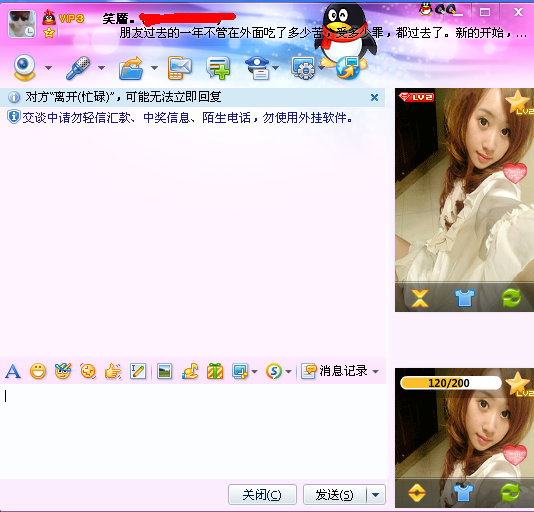Open wardrobe shirt icon on lower QQ show
Image resolution: width=534 pixels, height=512 pixels.
(464, 493)
